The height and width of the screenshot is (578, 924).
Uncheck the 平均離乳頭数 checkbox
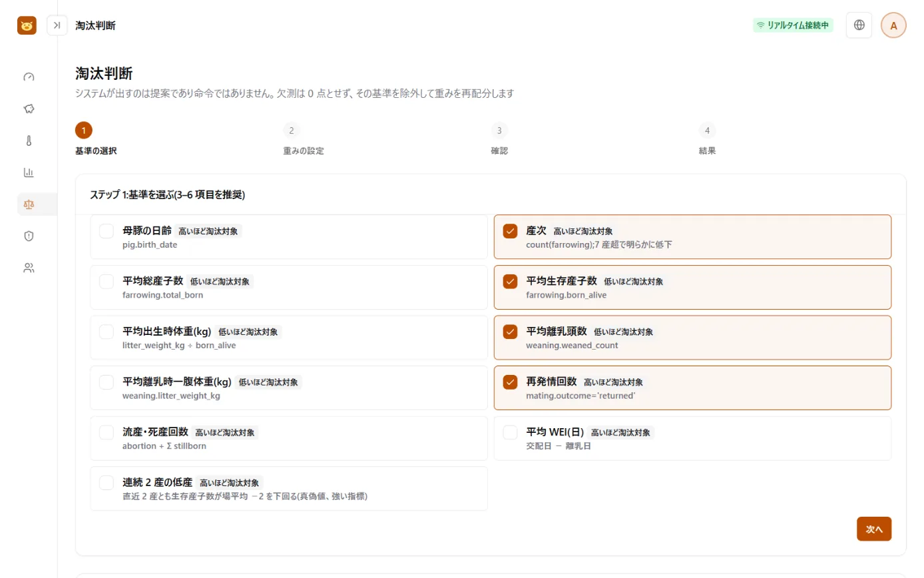tap(510, 332)
